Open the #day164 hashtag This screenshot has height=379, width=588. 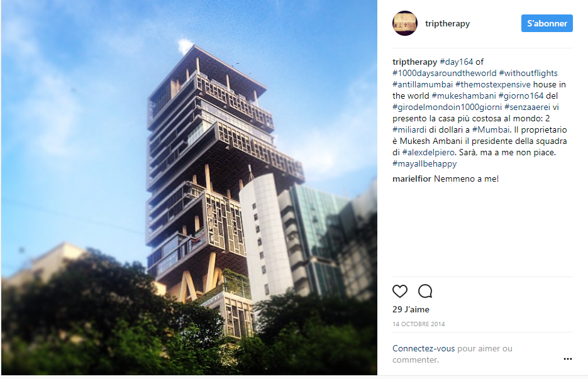tap(457, 62)
